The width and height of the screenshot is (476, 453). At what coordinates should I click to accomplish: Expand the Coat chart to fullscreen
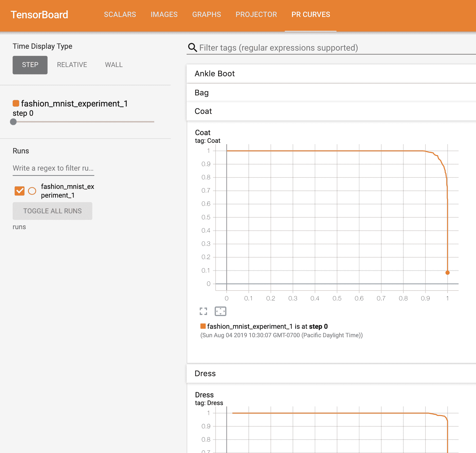click(x=203, y=311)
